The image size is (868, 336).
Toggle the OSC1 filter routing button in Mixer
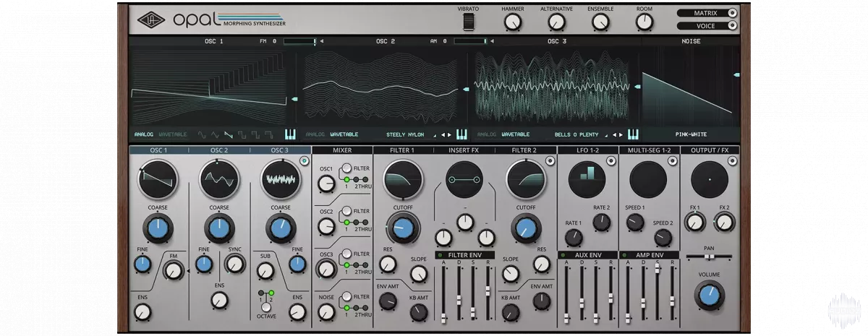pos(346,168)
